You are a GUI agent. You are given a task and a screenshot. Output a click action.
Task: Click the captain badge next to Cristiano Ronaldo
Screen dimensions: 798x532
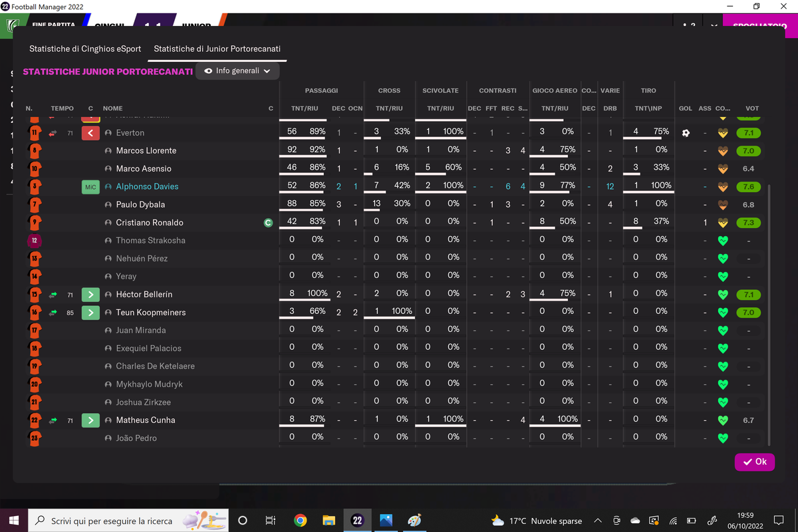point(268,223)
